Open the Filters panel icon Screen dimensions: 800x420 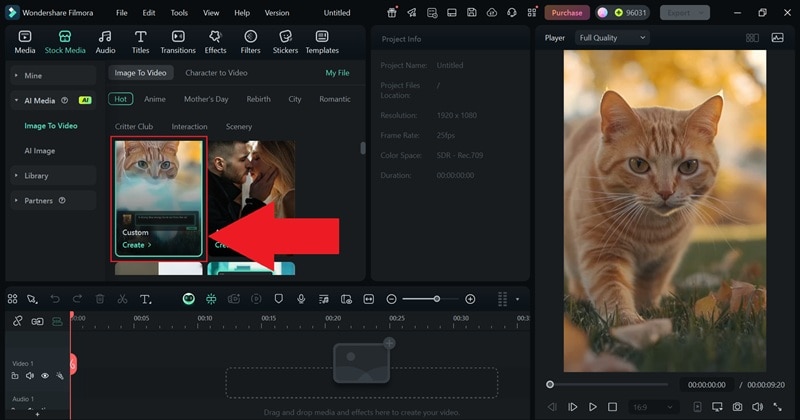tap(250, 42)
